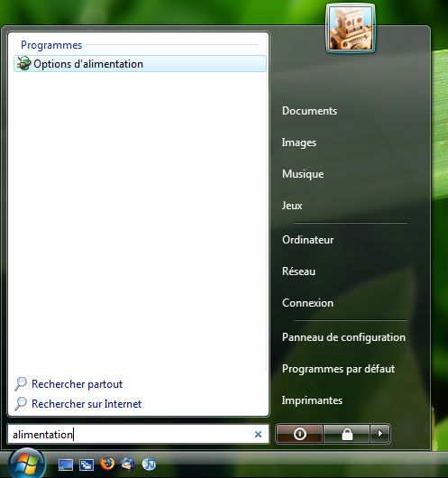Viewport: 448px width, 478px height.
Task: Open Documents from the Start menu
Action: [310, 111]
